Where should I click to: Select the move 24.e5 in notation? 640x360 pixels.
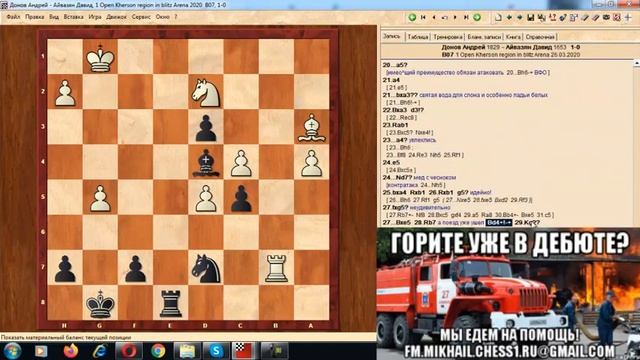click(x=391, y=162)
